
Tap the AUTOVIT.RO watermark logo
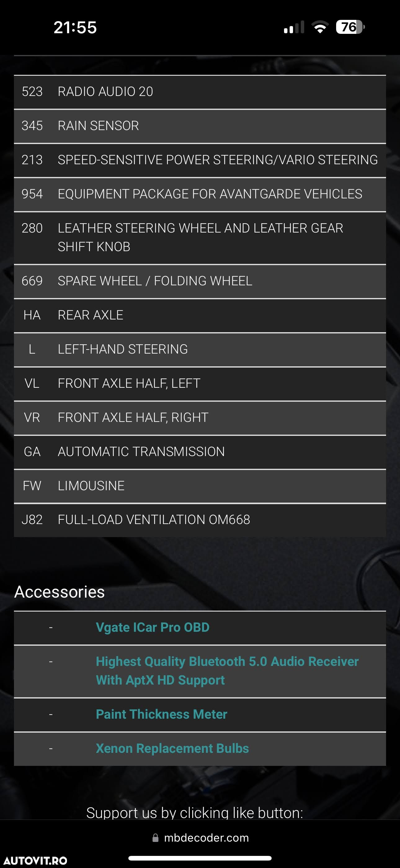pos(35,860)
